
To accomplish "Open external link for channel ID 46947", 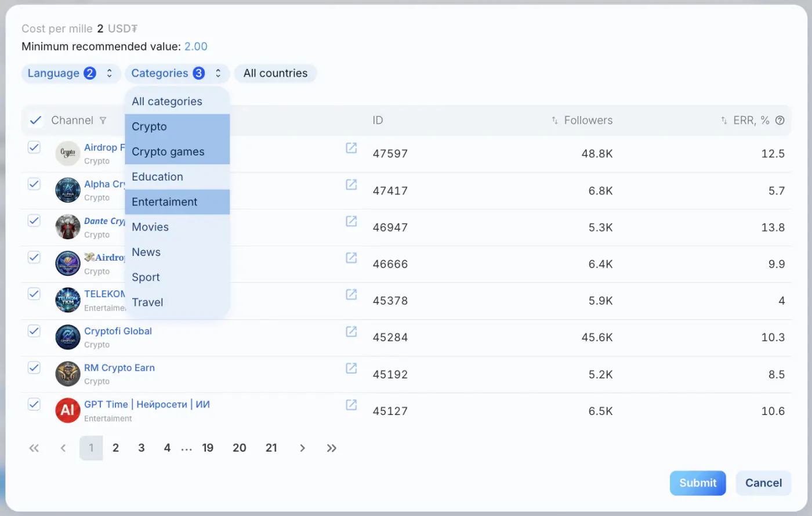I will coord(351,221).
